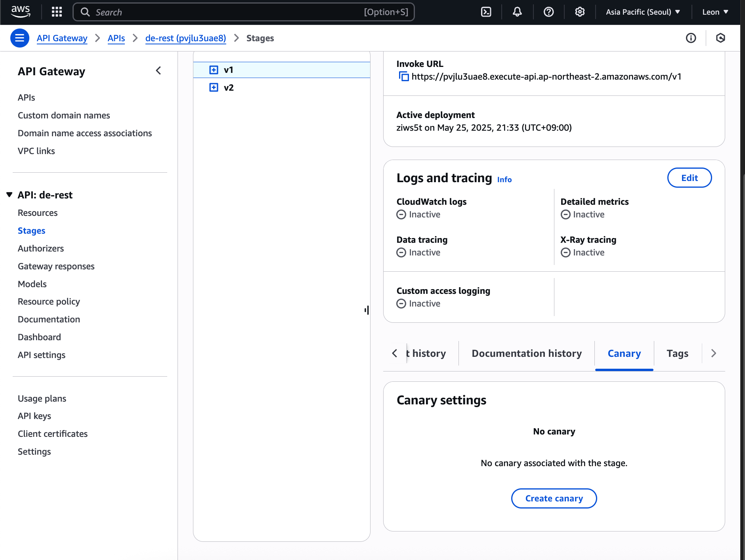
Task: Expand the v2 stage tree node
Action: pyautogui.click(x=214, y=88)
